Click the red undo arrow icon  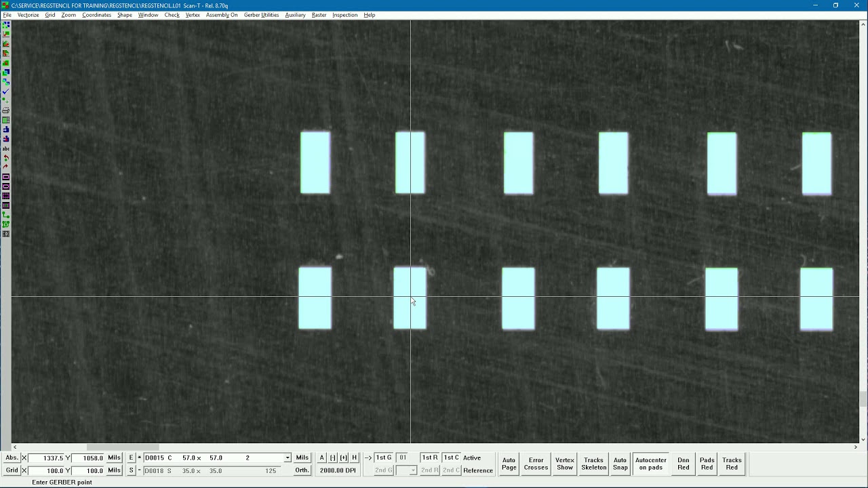6,158
